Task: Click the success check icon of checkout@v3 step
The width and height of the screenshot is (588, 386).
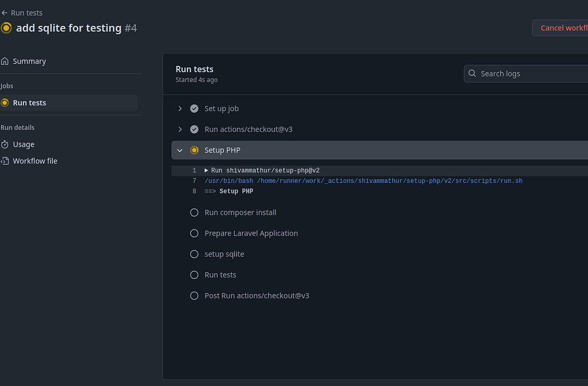Action: (x=194, y=129)
